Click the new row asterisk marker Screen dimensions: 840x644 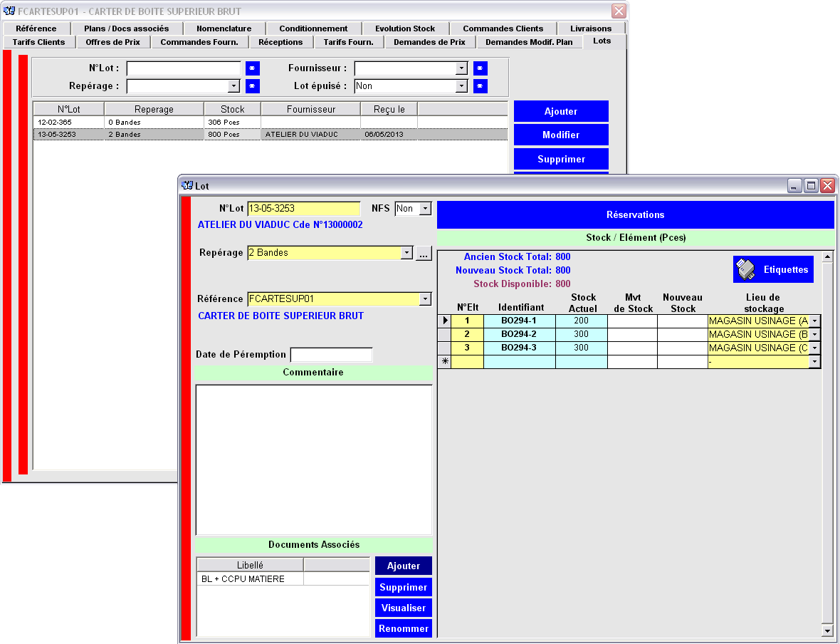point(445,362)
